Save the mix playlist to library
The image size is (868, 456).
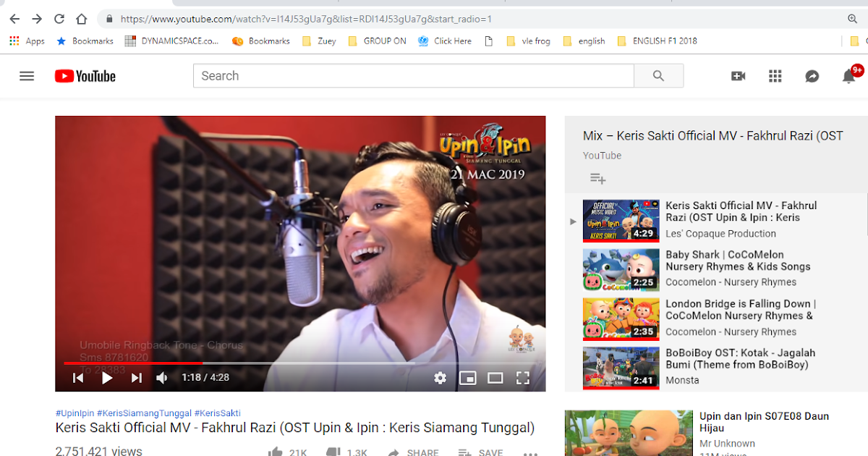597,178
